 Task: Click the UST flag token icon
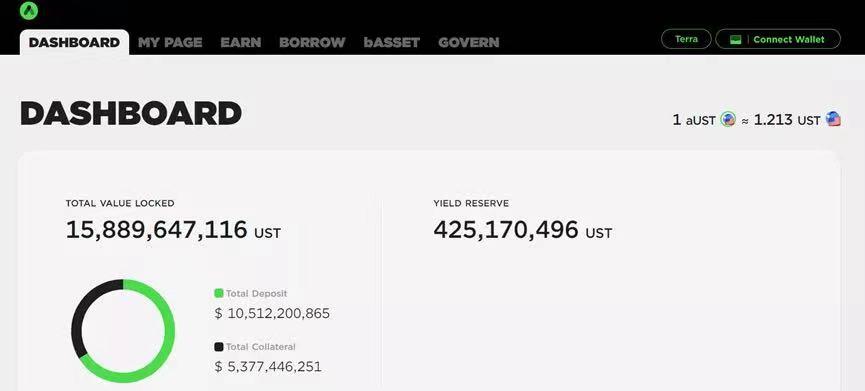tap(833, 119)
